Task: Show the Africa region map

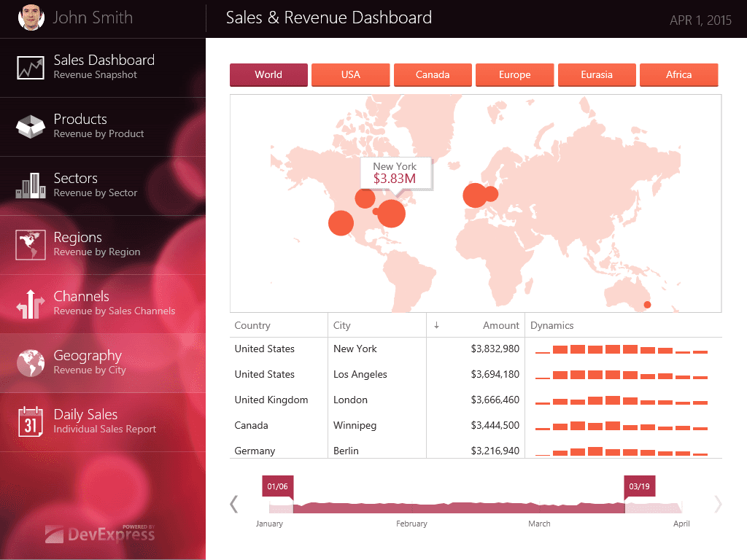Action: 679,75
